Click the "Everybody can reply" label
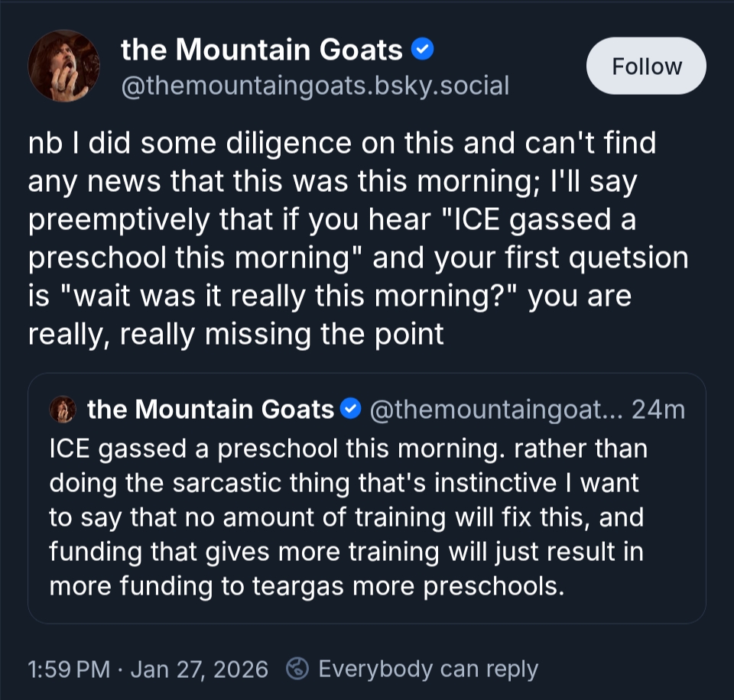This screenshot has width=734, height=700. 428,669
